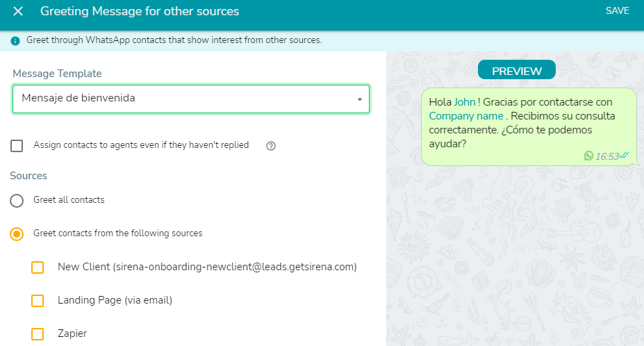Click the dropdown arrow of Message Template

(360, 99)
